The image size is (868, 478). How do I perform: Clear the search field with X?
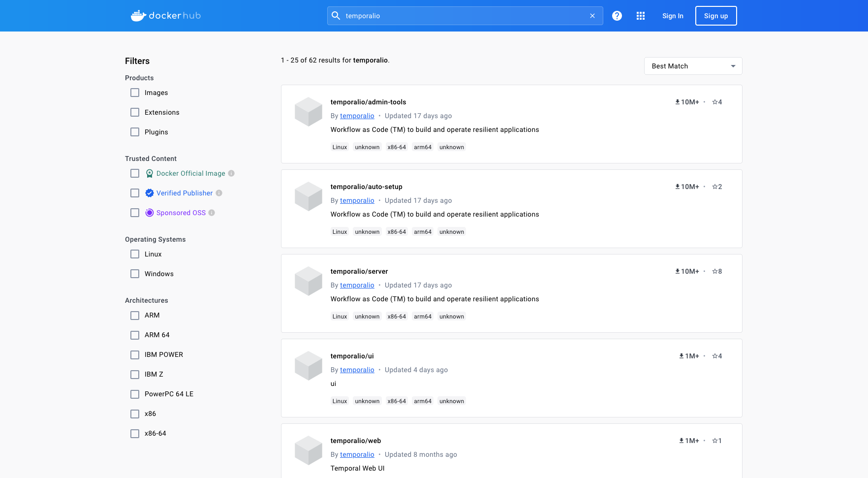592,16
